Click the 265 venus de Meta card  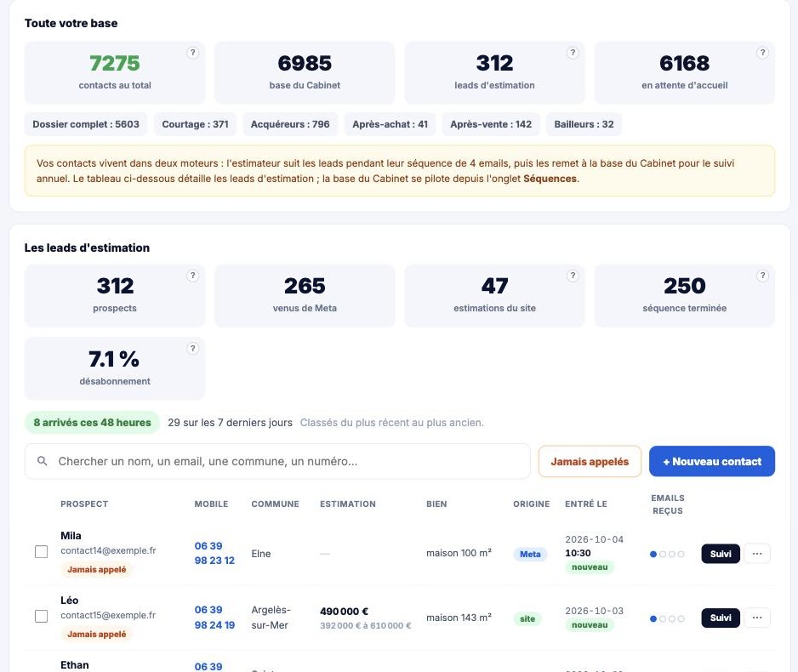305,295
